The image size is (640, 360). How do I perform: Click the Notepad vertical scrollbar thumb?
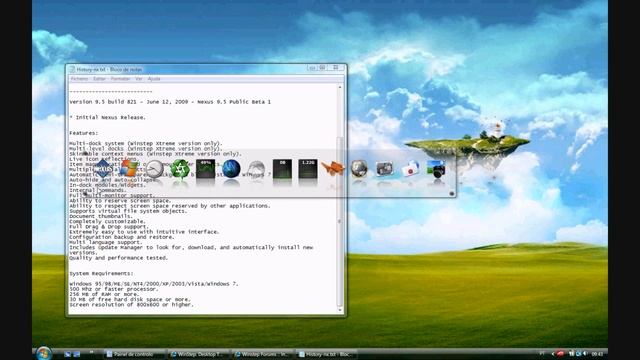[x=340, y=221]
